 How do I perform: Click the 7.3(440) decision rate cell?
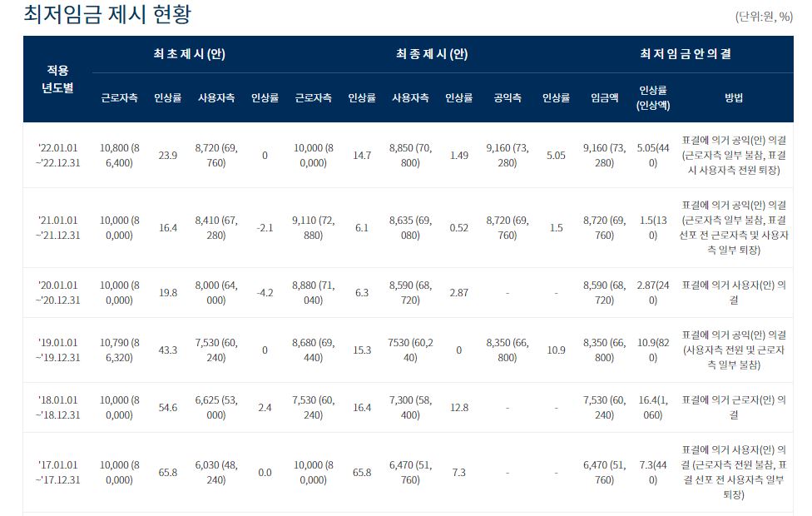[x=653, y=473]
